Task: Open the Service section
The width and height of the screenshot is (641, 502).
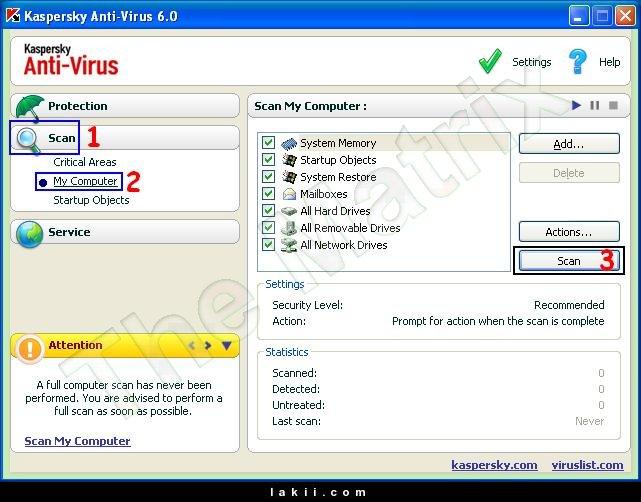Action: (x=125, y=232)
